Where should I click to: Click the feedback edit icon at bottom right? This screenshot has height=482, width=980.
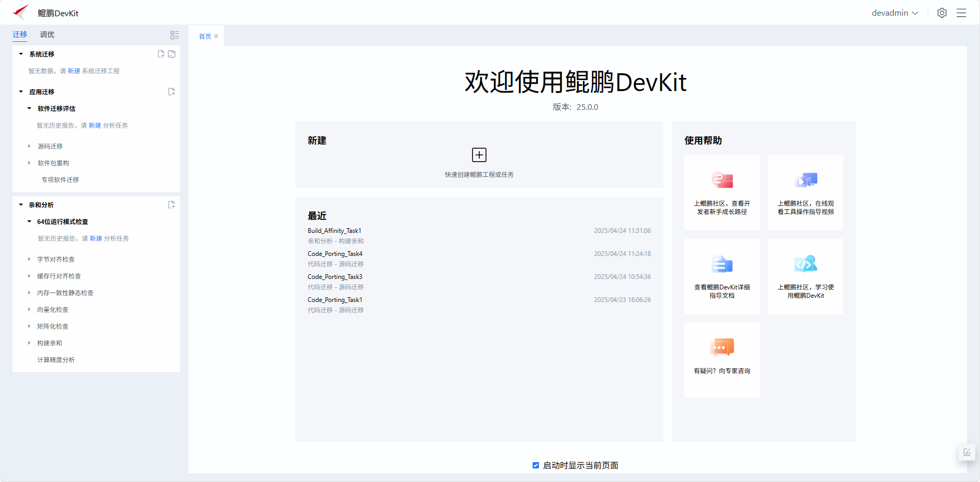[x=967, y=452]
